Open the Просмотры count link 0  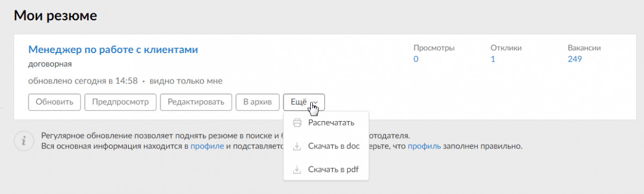(416, 59)
